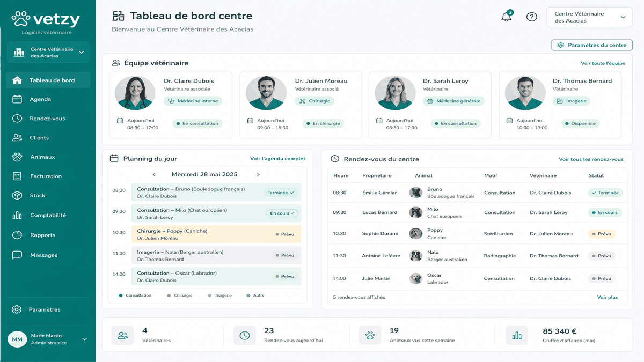Screen dimensions: 644x362
Task: Click the Disponible status of Dr. Thomas Bernard
Action: [581, 123]
